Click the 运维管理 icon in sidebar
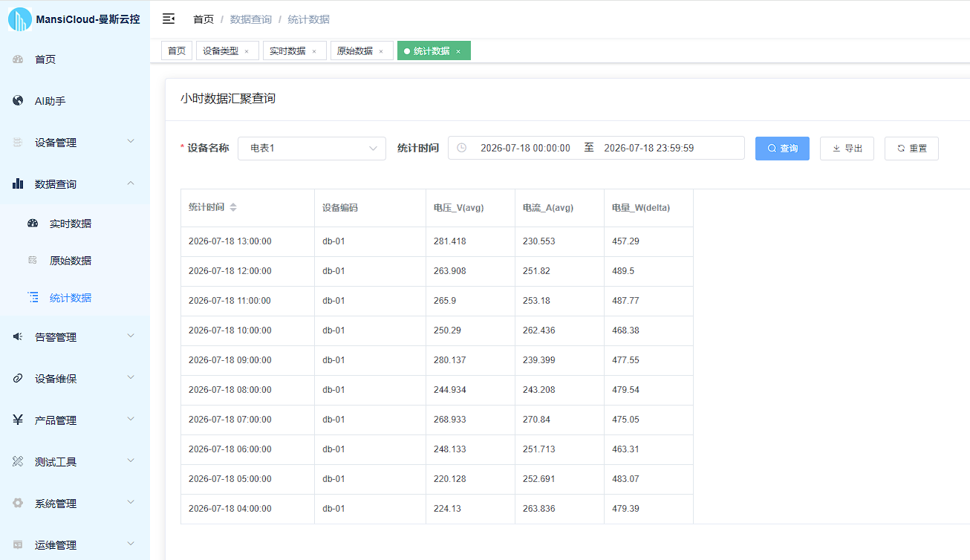The height and width of the screenshot is (560, 970). [x=18, y=544]
